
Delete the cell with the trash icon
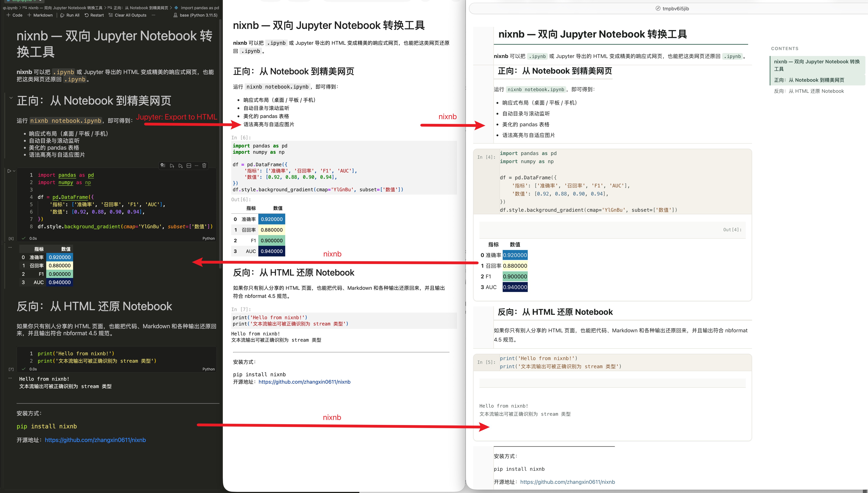point(204,165)
